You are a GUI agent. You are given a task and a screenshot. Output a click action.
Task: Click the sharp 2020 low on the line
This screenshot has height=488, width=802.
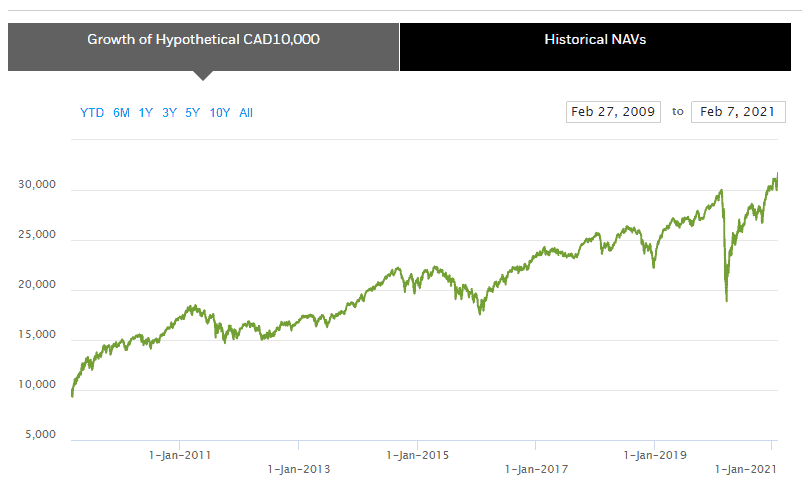(726, 300)
